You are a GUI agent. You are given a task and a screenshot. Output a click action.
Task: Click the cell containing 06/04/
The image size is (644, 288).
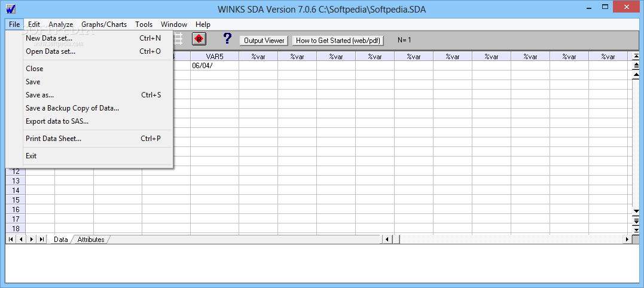click(x=215, y=66)
